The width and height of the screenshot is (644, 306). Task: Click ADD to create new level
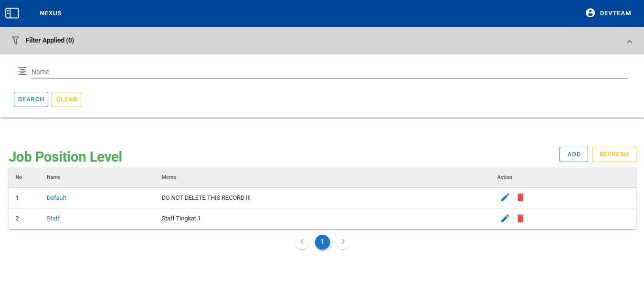point(573,154)
